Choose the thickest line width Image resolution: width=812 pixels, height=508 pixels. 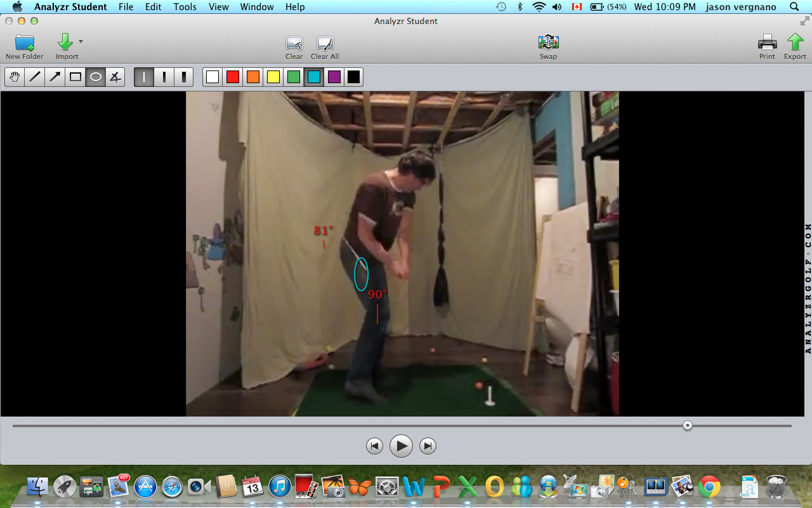184,77
